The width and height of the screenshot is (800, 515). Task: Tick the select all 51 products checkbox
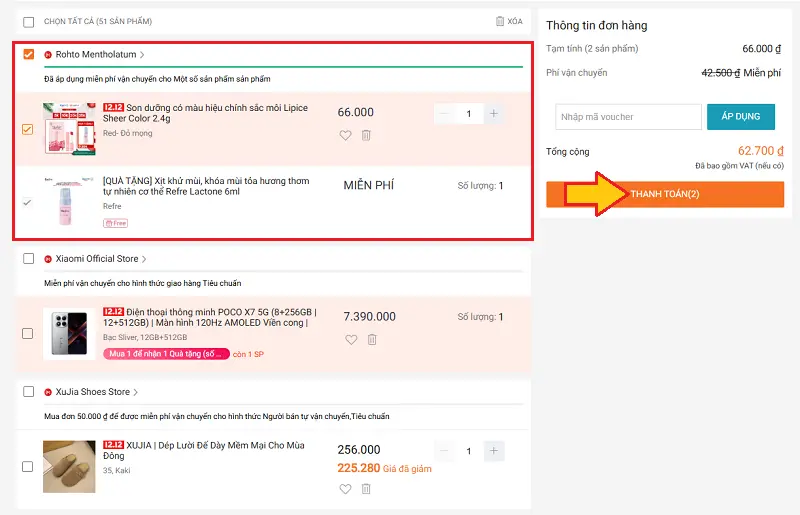[29, 22]
